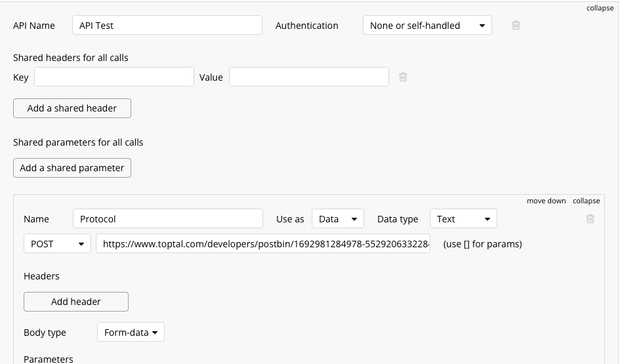Expand the Data type Text dropdown
Viewport: 622px width, 364px height.
(x=463, y=219)
